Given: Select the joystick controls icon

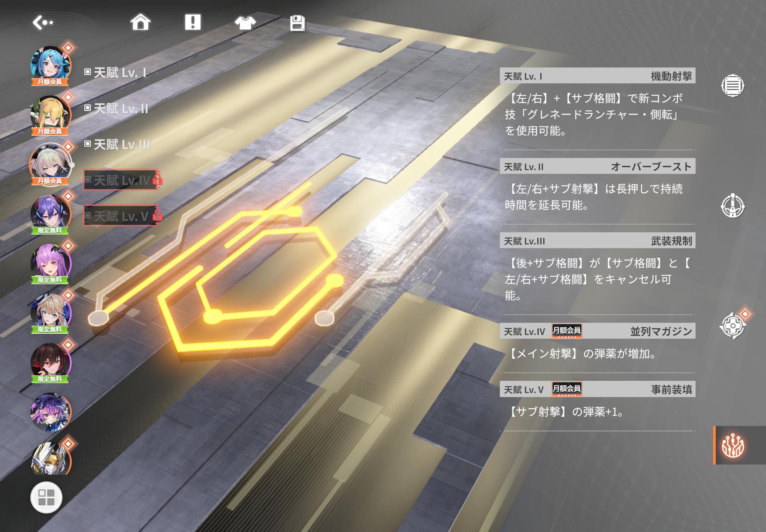Looking at the screenshot, I should pos(732,206).
